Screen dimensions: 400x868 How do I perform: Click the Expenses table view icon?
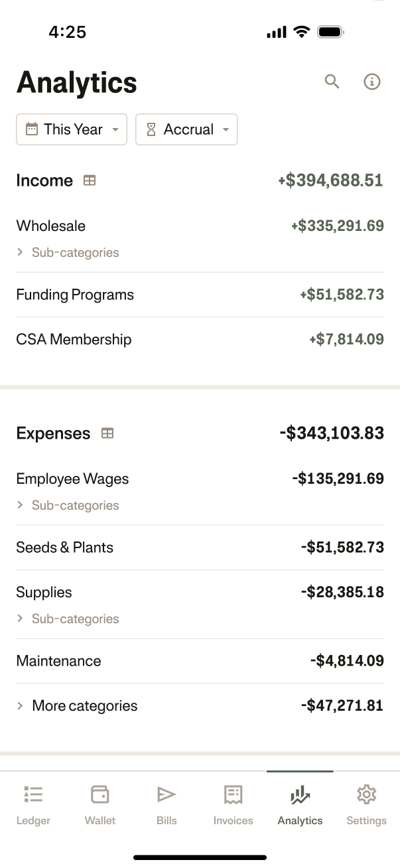click(107, 433)
